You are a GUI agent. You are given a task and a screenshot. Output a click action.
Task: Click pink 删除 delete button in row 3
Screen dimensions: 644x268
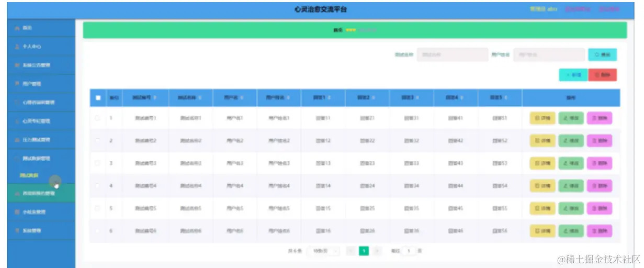600,163
